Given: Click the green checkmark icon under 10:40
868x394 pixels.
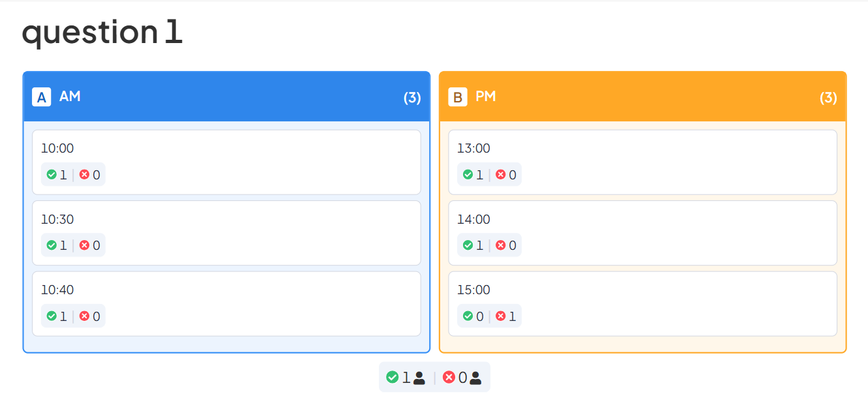Looking at the screenshot, I should pos(52,316).
